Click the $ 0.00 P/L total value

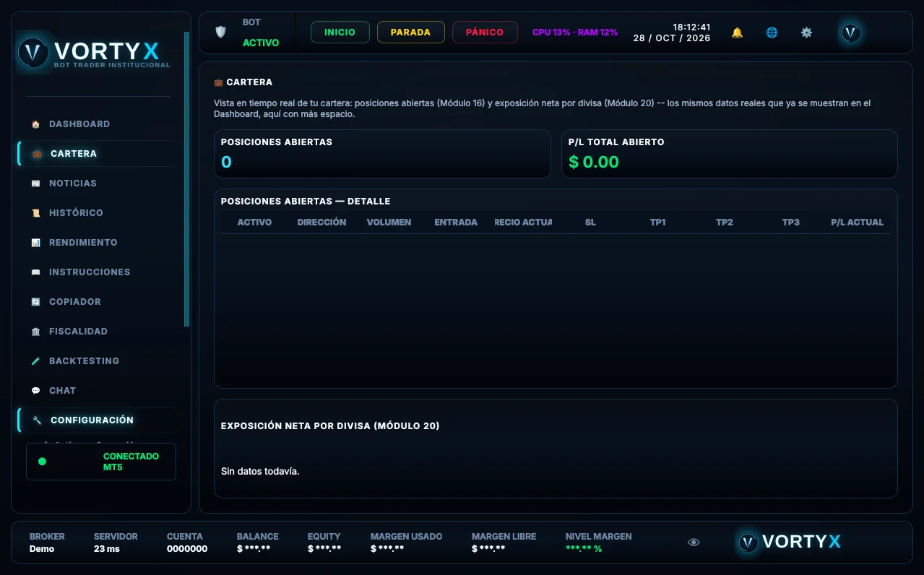594,162
